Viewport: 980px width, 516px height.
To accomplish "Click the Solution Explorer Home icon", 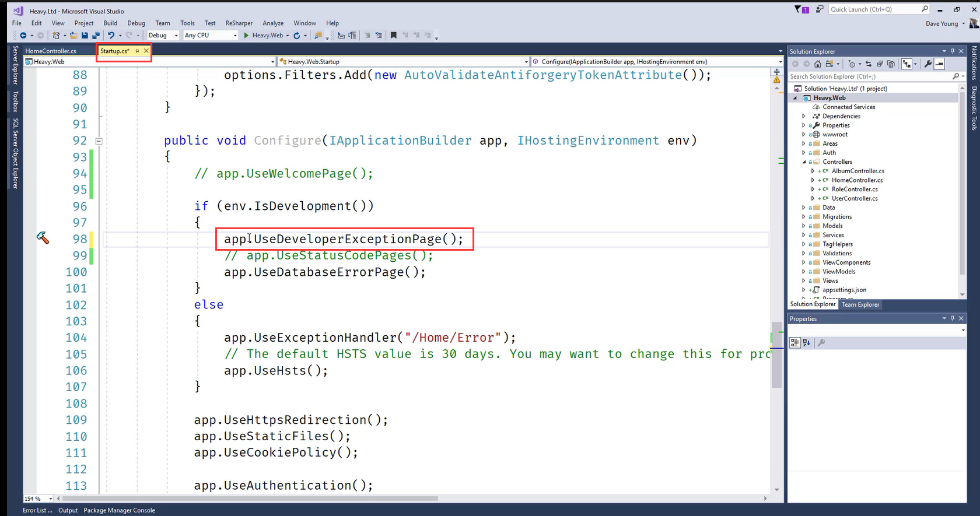I will pyautogui.click(x=818, y=64).
